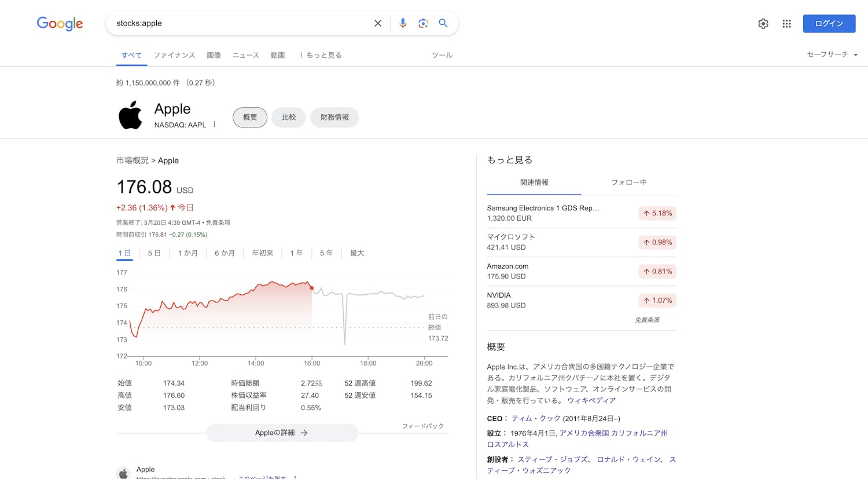
Task: Click Amazon.com 0.81% change badge
Action: [x=657, y=271]
